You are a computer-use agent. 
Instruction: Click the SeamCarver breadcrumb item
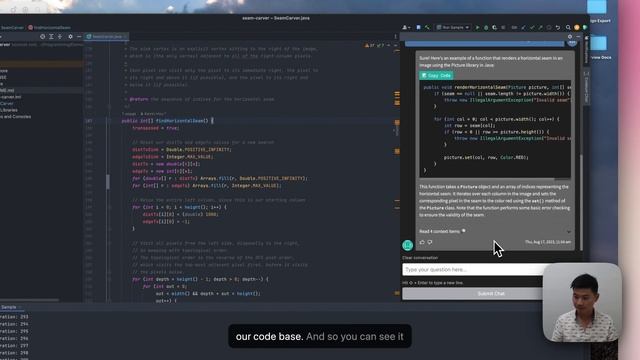[x=12, y=28]
